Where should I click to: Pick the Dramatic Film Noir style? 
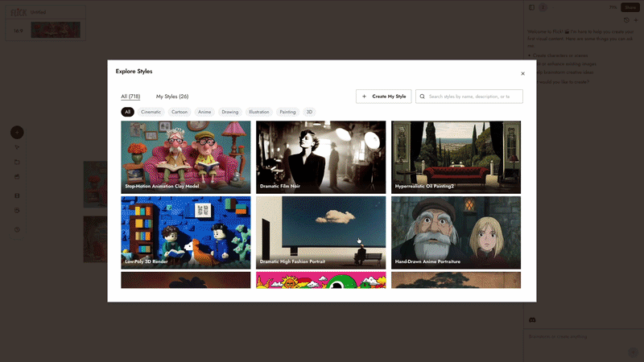(x=321, y=157)
